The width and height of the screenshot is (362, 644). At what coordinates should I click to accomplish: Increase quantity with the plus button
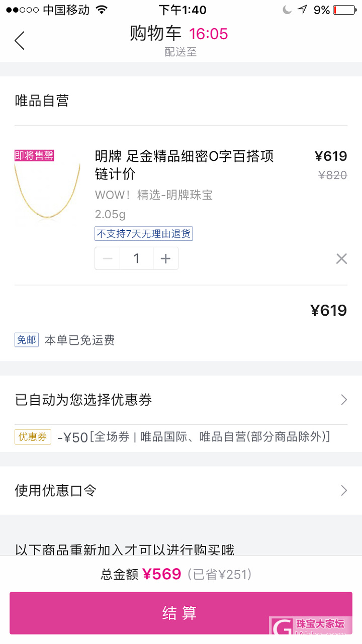click(165, 259)
